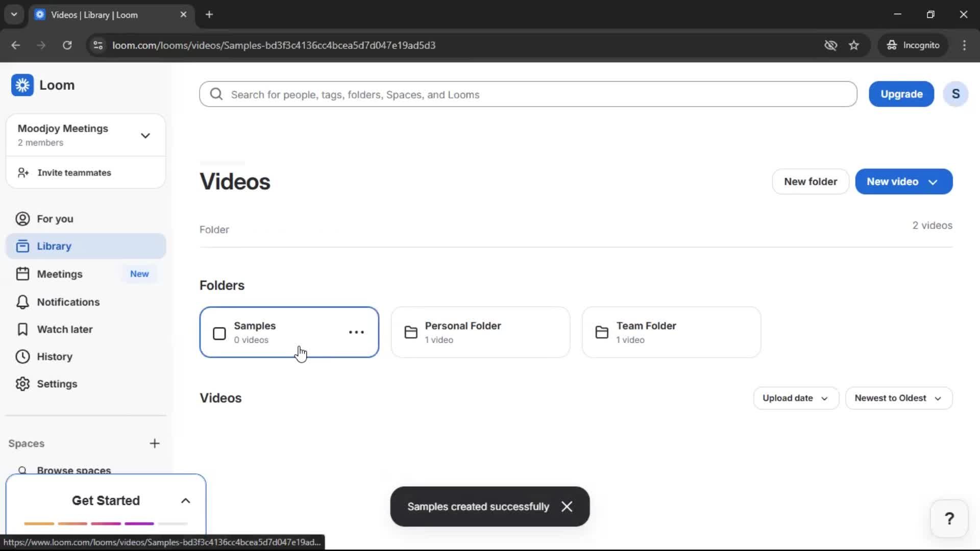Click the orange Get Started progress segment
This screenshot has width=980, height=551.
pos(39,523)
